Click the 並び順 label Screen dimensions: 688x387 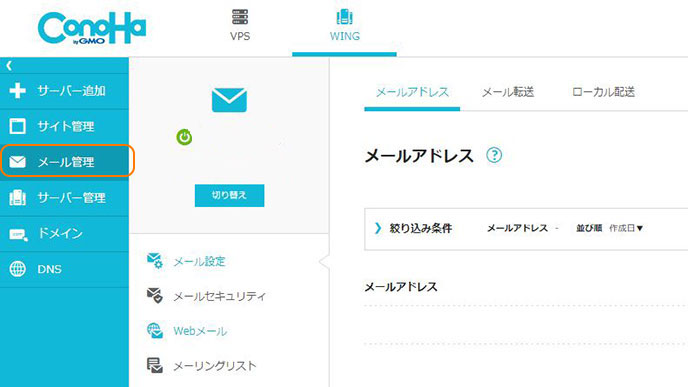tap(589, 228)
